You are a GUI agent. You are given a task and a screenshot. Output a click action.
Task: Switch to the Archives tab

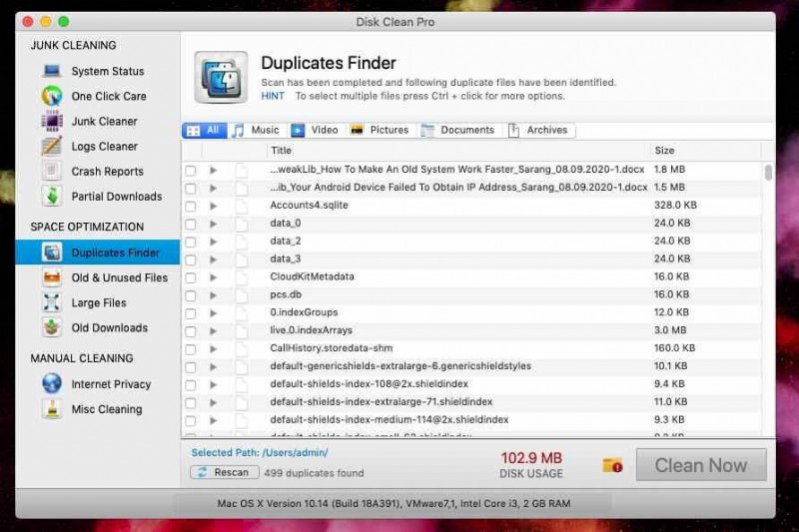538,131
